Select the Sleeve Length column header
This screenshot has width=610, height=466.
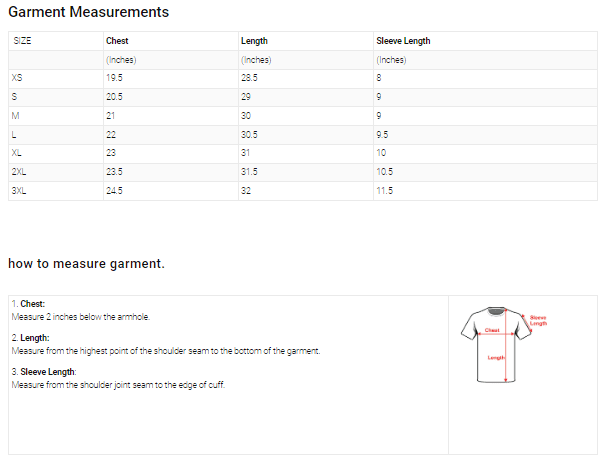point(403,41)
